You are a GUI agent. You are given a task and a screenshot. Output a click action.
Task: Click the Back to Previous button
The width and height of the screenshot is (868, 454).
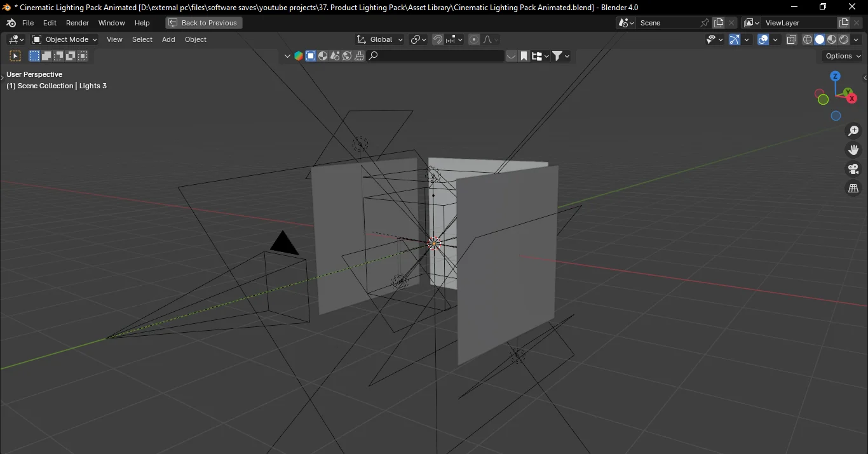203,22
